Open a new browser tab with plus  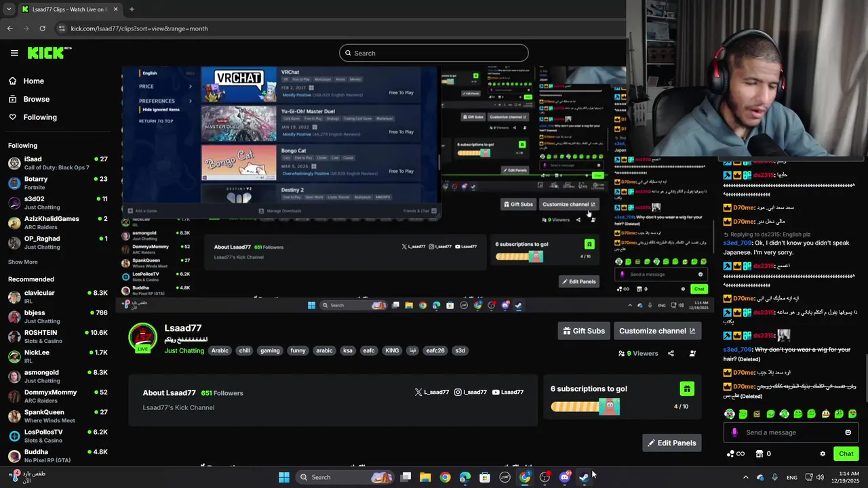(132, 9)
